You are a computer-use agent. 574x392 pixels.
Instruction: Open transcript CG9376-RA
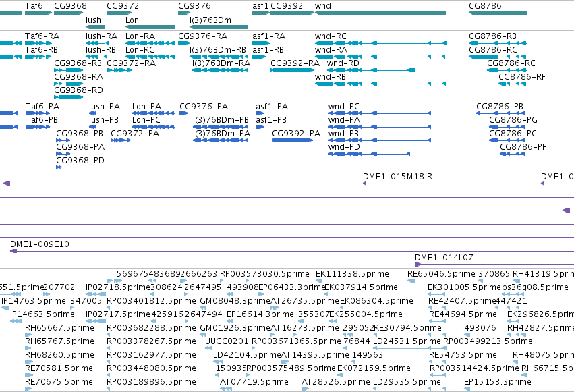point(203,36)
